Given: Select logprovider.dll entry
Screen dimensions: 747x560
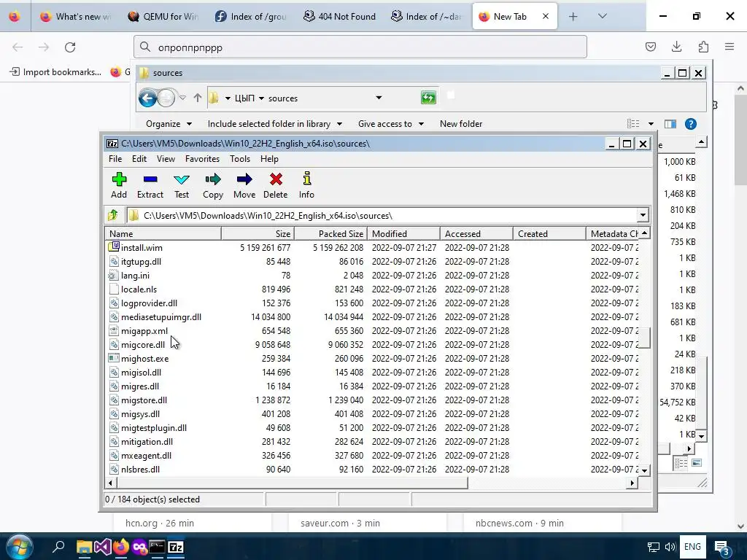Looking at the screenshot, I should (x=371, y=303).
